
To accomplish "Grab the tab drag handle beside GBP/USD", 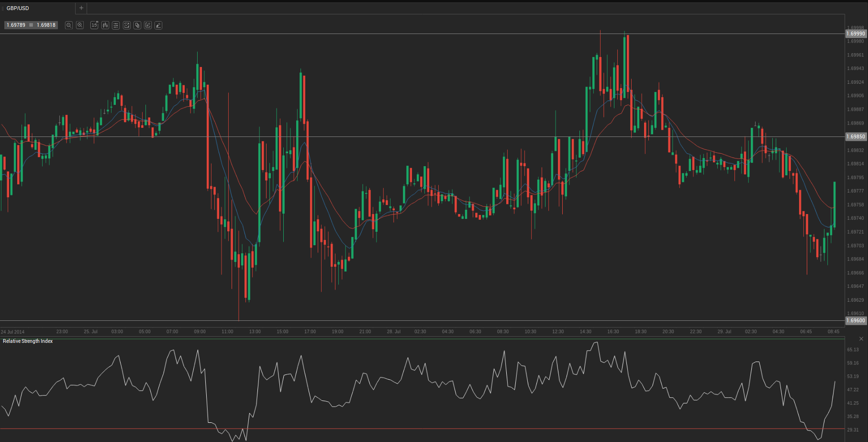I will point(2,8).
